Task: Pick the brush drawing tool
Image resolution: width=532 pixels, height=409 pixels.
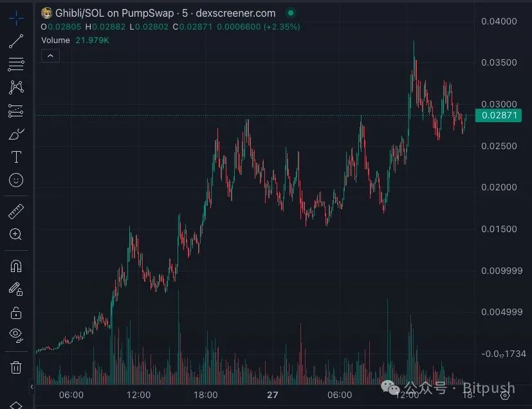Action: [16, 134]
